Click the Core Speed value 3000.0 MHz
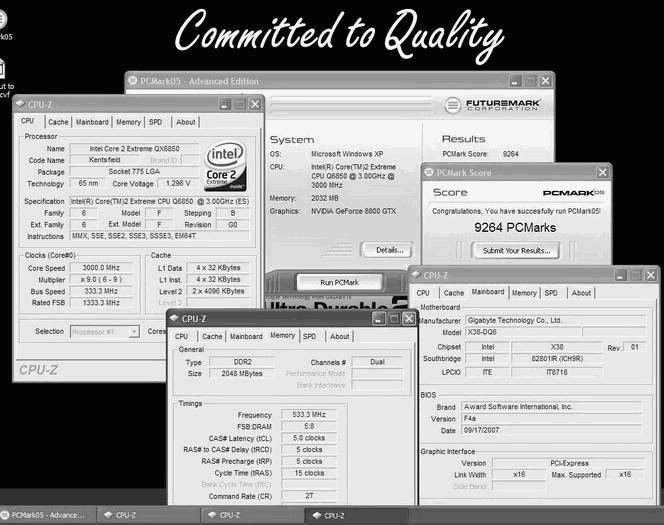The width and height of the screenshot is (664, 525). (101, 268)
